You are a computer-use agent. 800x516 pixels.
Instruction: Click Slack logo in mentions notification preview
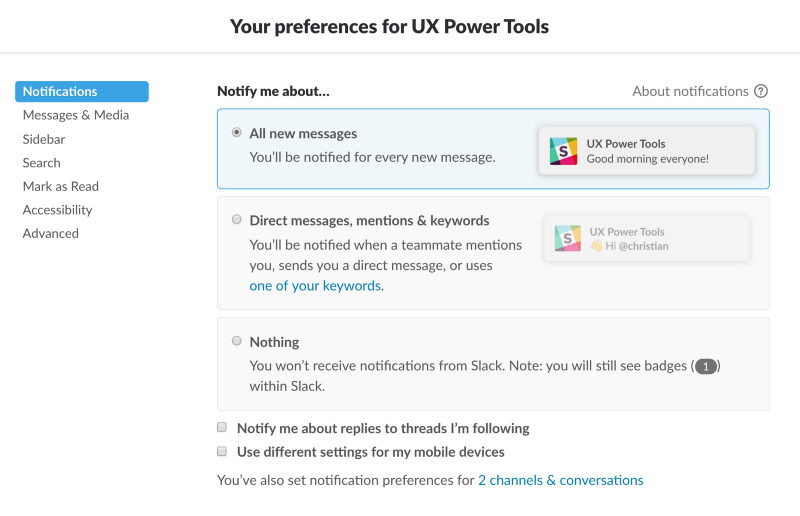coord(569,238)
